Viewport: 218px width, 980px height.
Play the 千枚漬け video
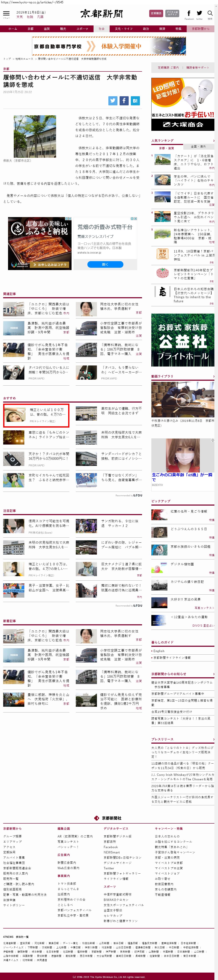click(x=183, y=399)
